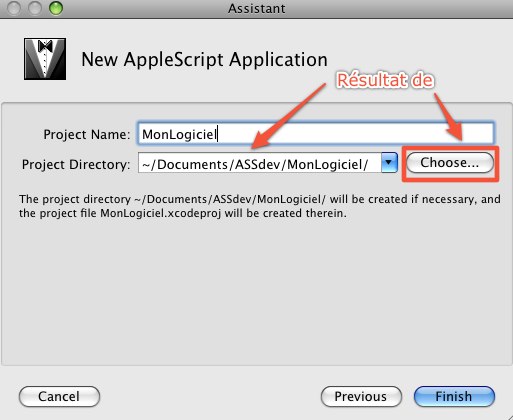Close the Assistant window

point(14,8)
